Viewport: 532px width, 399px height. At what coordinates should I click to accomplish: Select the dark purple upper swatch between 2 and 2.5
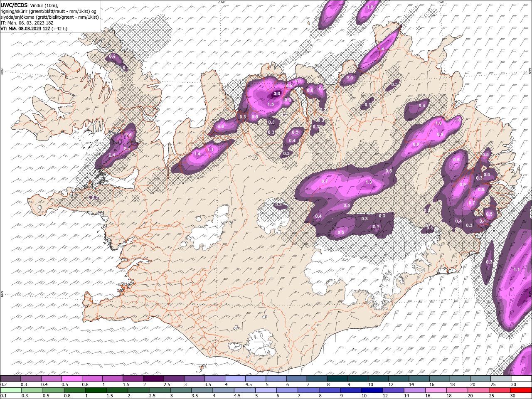[x=153, y=379]
